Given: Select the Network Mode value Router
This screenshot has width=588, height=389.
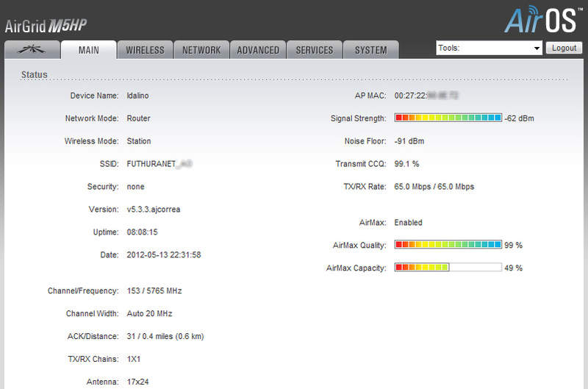Looking at the screenshot, I should [138, 118].
